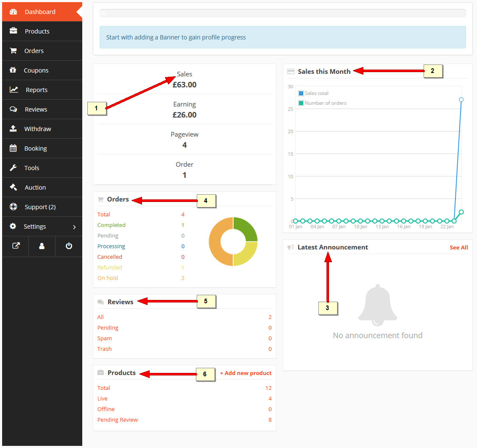Click the 'Pageview' stat label
The width and height of the screenshot is (477, 448).
(184, 134)
